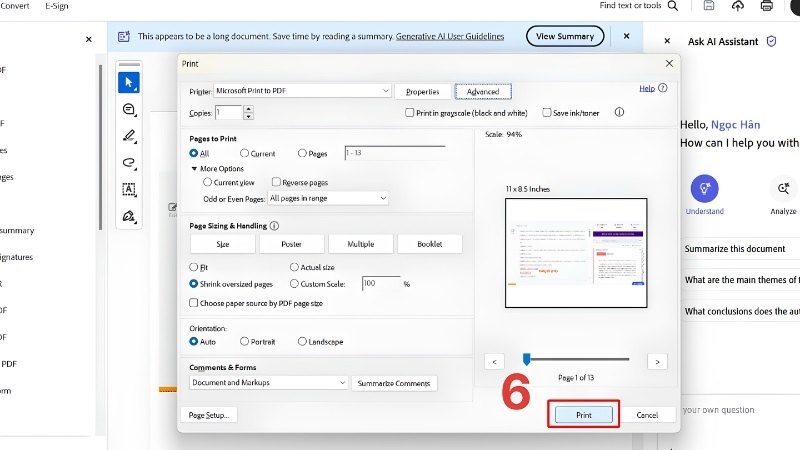Go to next preview page arrow
Screen dimensions: 800x450
tap(657, 362)
